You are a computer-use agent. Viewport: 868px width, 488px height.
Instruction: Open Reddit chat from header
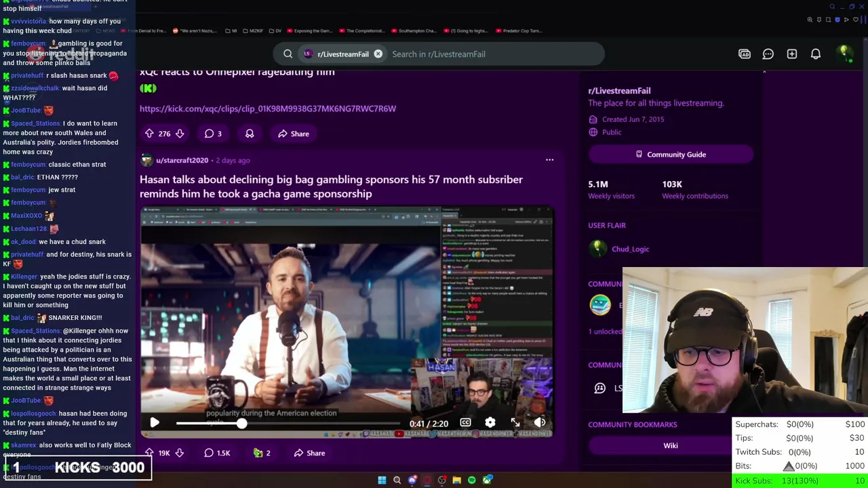[768, 54]
